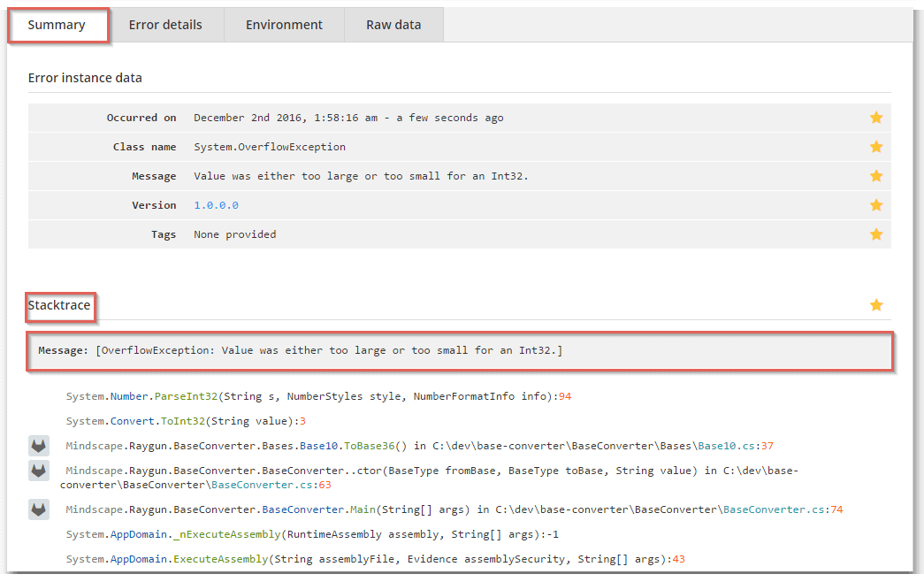Screen dimensions: 924x582
Task: Click the Convert.ToInt32 stack frame
Action: coord(186,421)
